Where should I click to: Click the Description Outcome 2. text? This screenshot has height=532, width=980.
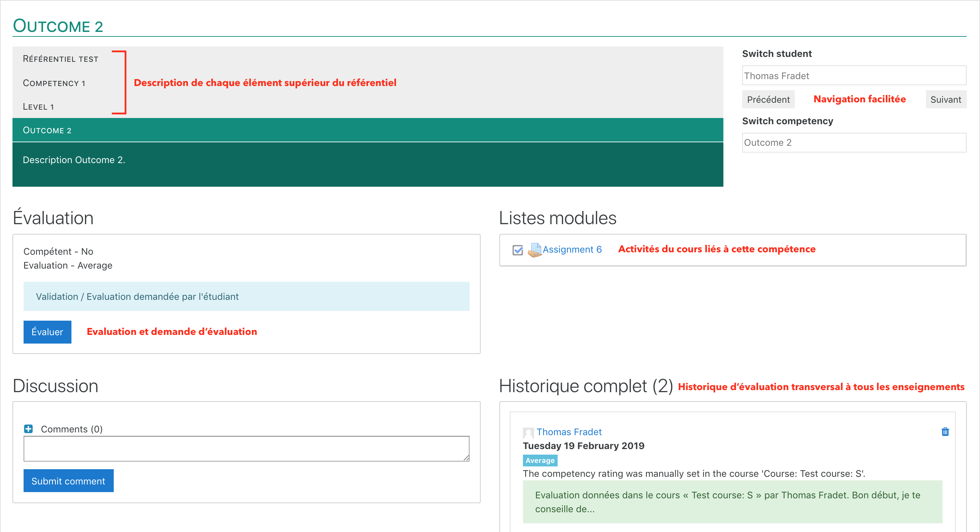[74, 160]
